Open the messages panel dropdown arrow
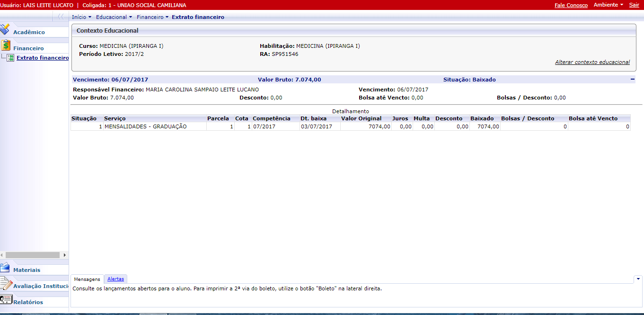Screen dimensions: 644x315 click(x=638, y=279)
